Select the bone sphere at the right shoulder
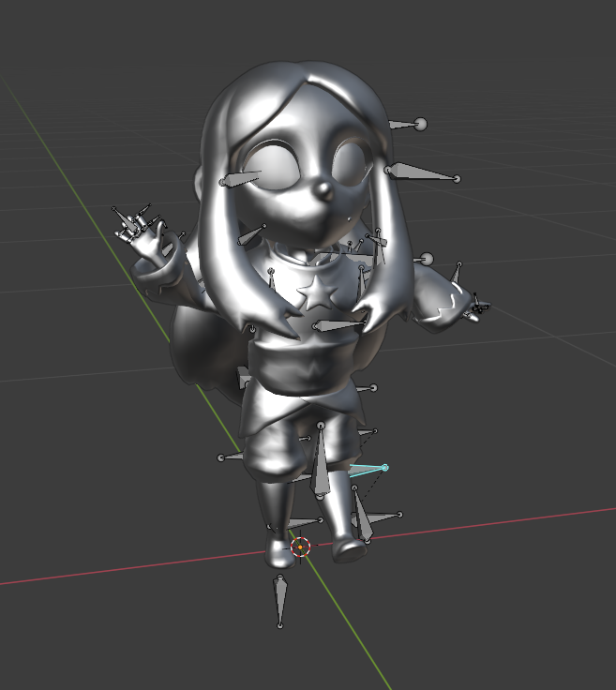Viewport: 616px width, 690px height. coord(427,259)
